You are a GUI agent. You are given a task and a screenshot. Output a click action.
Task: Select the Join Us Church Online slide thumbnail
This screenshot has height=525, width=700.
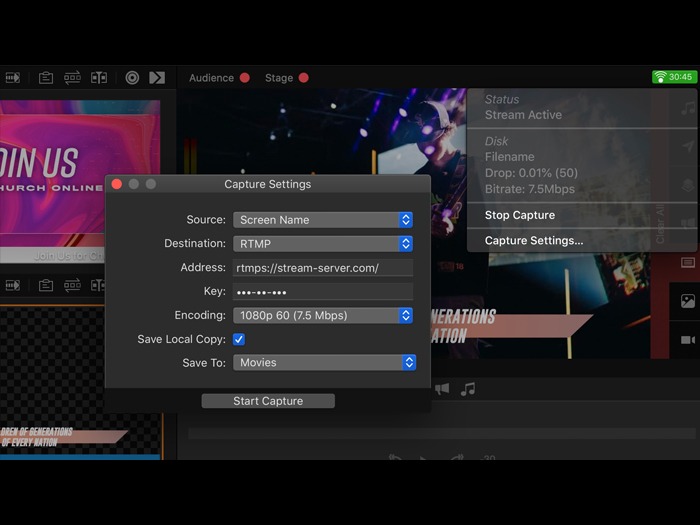tap(79, 181)
